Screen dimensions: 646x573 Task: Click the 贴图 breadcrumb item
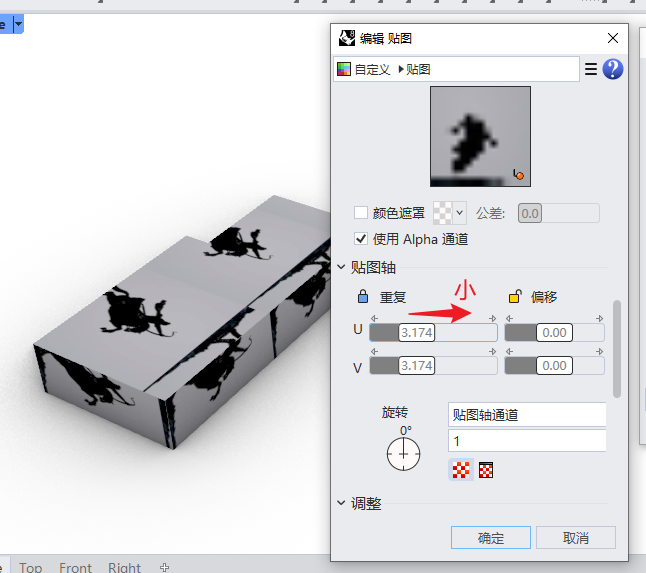pyautogui.click(x=418, y=69)
